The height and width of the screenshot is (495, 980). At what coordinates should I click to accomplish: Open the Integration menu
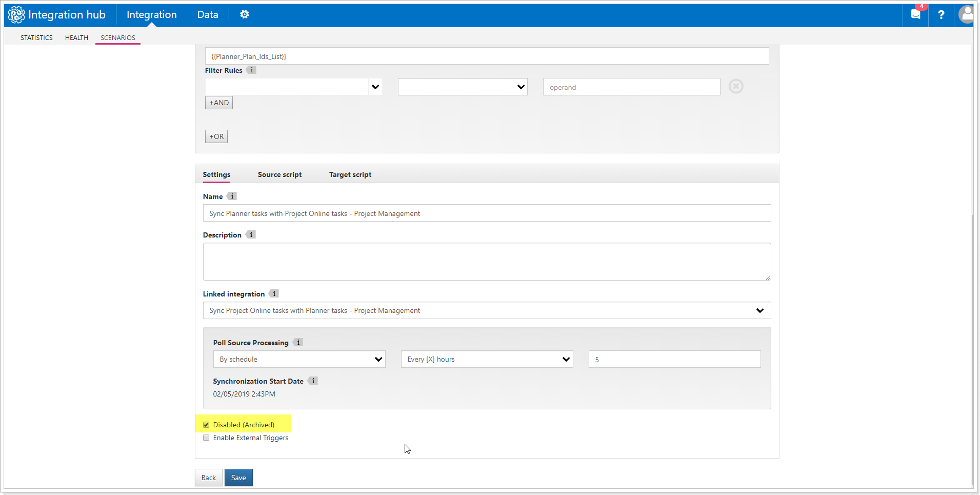[152, 15]
